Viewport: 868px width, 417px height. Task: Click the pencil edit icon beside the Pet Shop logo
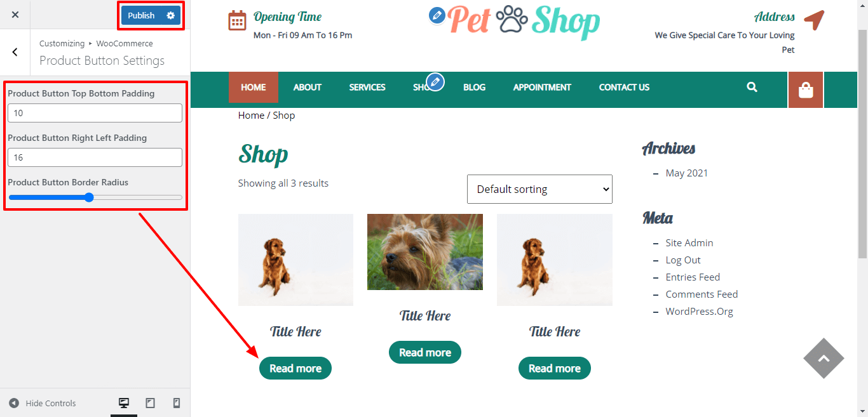tap(437, 15)
